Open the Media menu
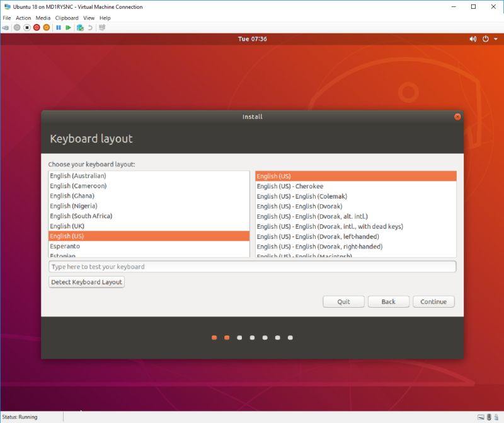Screen dimensions: 504x423 tap(44, 18)
